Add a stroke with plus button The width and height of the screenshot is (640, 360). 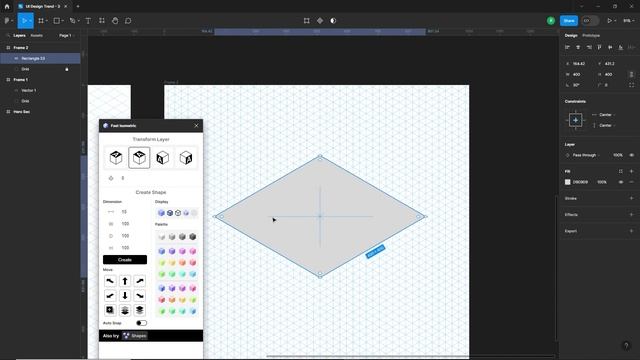pos(631,198)
